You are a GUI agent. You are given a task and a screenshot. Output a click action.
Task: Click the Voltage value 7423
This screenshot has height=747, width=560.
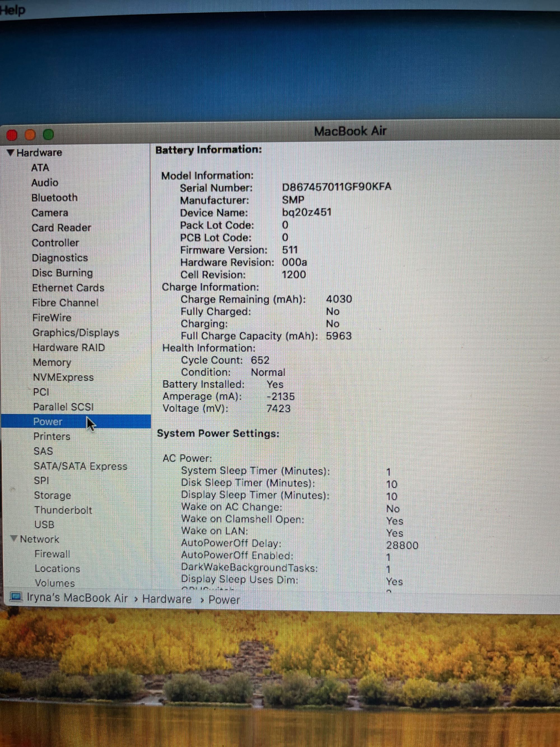tap(279, 408)
